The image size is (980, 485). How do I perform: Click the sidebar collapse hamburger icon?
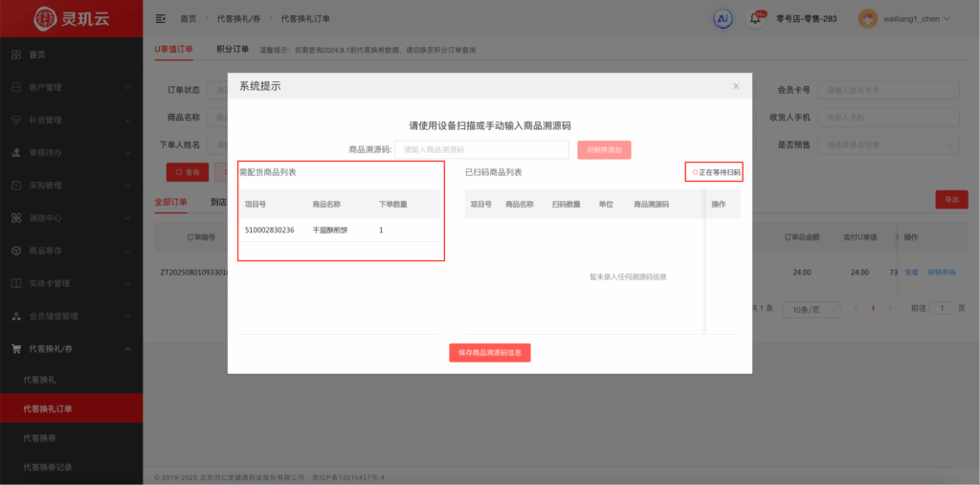click(x=160, y=18)
